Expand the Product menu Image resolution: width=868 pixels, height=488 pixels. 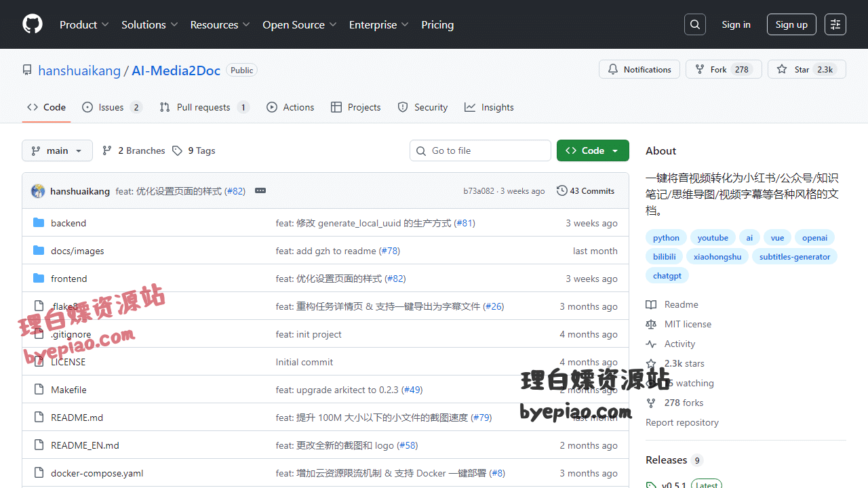click(x=84, y=24)
